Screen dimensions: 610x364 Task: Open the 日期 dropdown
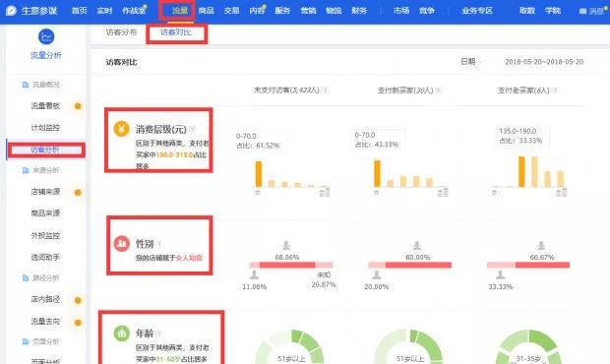[470, 61]
